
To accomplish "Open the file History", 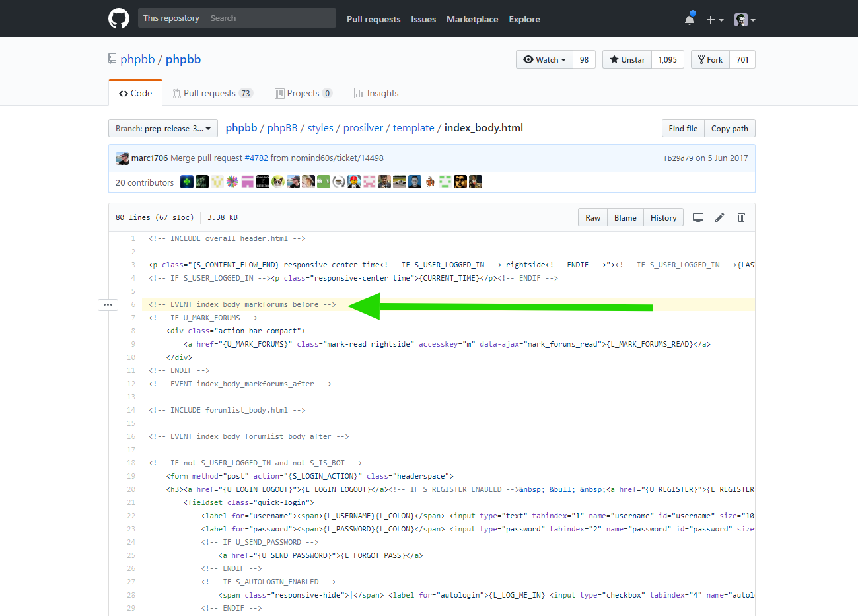I will 664,217.
